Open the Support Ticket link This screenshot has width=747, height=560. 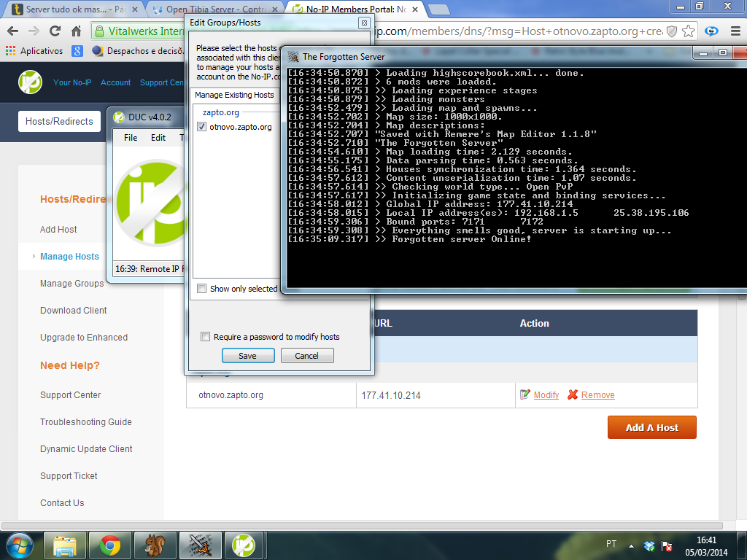pyautogui.click(x=69, y=476)
